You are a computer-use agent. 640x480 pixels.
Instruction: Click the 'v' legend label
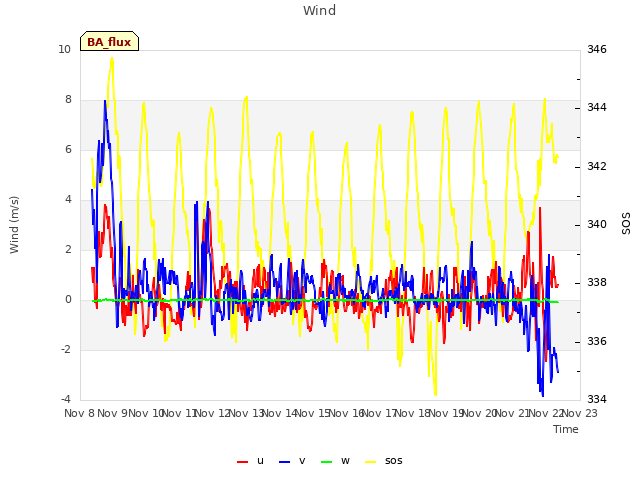[302, 461]
